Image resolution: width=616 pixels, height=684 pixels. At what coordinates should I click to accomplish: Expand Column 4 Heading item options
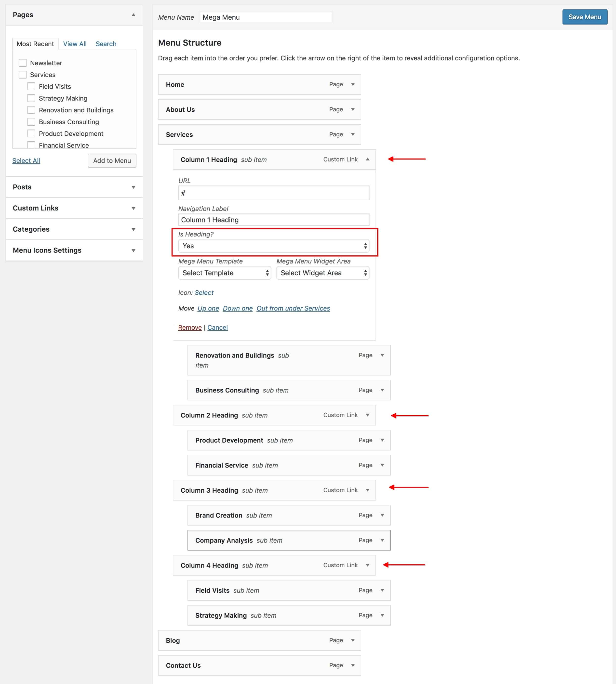pos(368,565)
